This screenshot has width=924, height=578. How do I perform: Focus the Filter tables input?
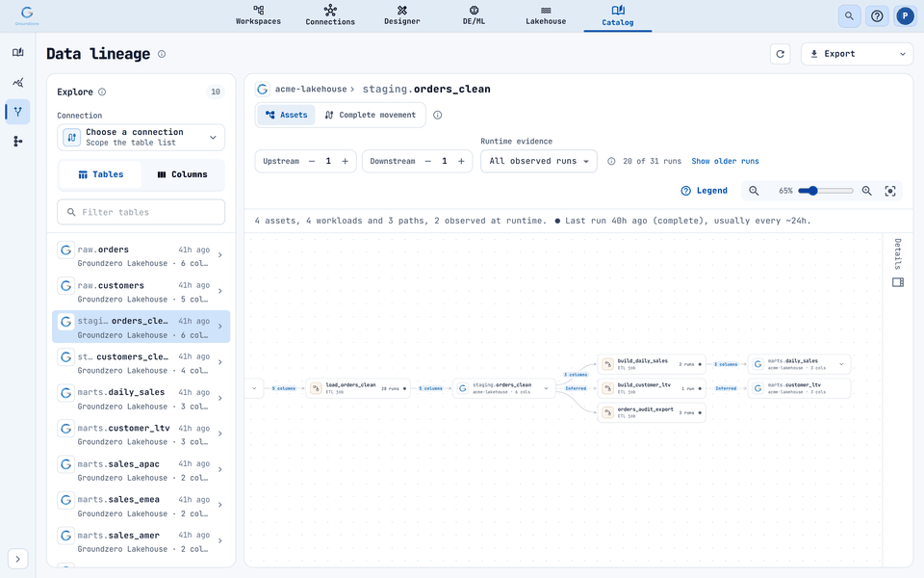coord(141,212)
